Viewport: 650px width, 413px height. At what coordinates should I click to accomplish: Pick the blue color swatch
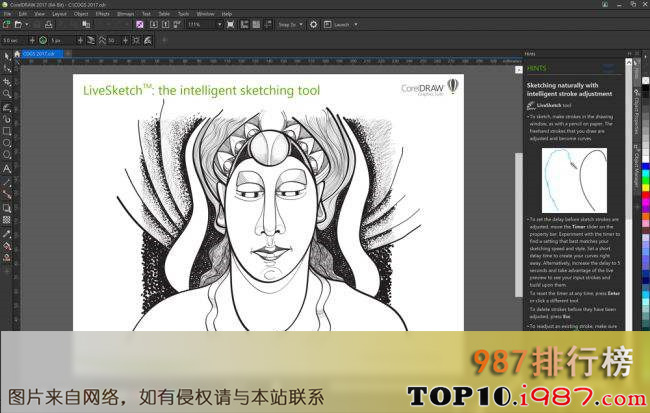645,167
